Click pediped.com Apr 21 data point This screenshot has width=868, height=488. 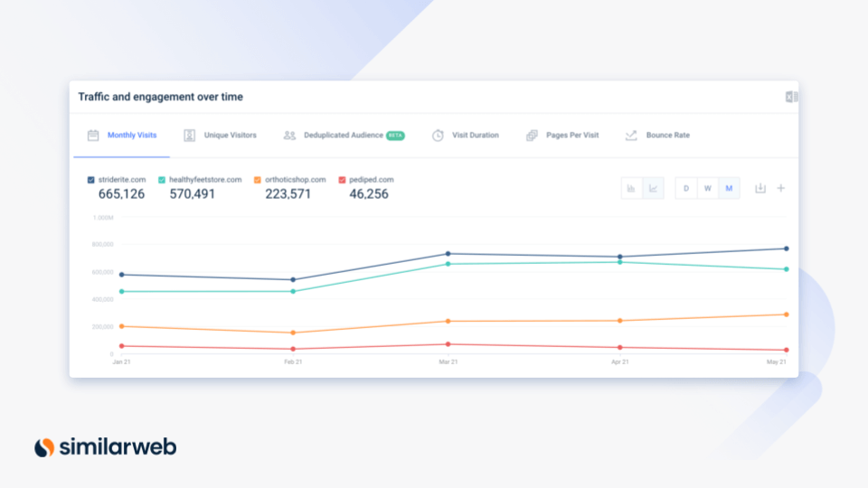[620, 348]
